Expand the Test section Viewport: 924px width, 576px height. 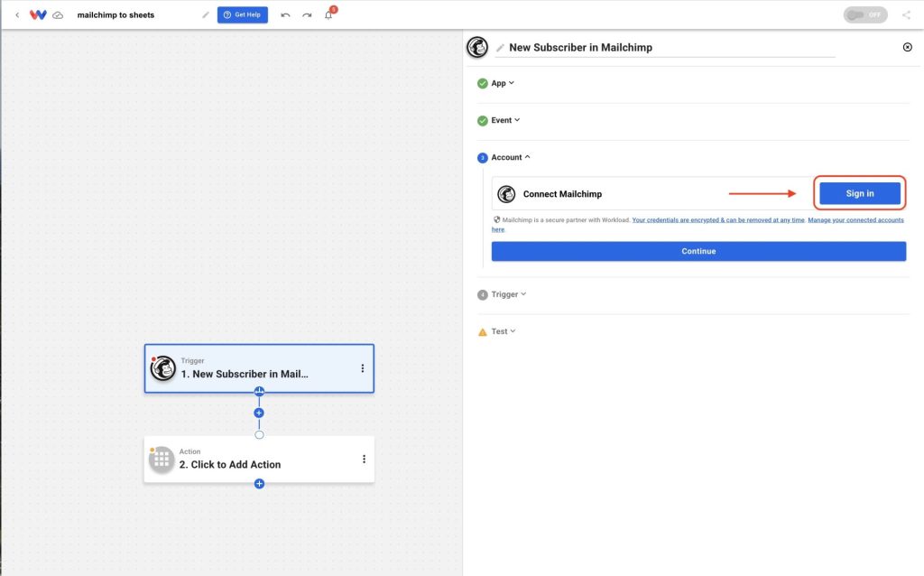point(504,331)
